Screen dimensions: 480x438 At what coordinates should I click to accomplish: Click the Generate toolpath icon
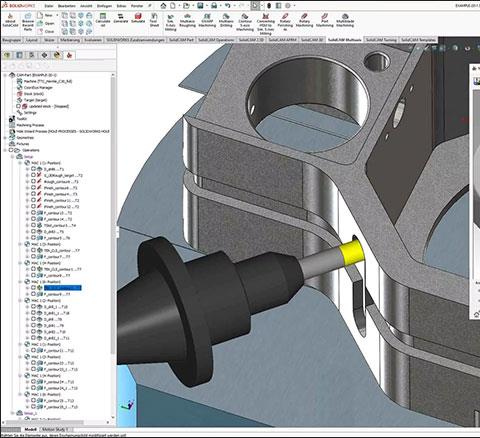121,18
